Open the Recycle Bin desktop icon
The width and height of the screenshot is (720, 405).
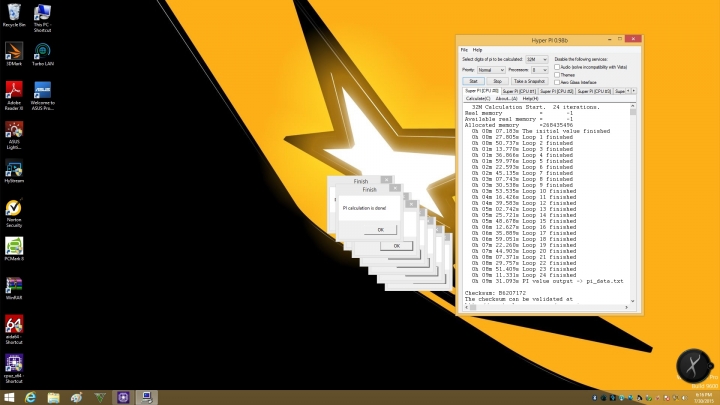click(x=14, y=15)
